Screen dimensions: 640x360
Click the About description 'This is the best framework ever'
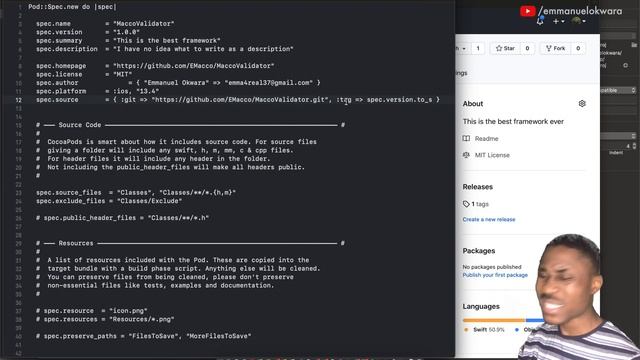click(x=513, y=122)
